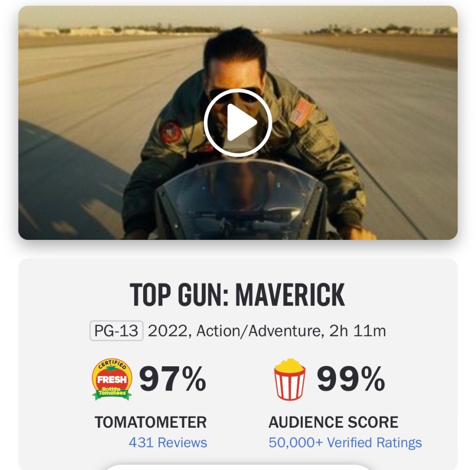Image resolution: width=476 pixels, height=470 pixels.
Task: Click the Certified Fresh tomato badge
Action: (112, 379)
